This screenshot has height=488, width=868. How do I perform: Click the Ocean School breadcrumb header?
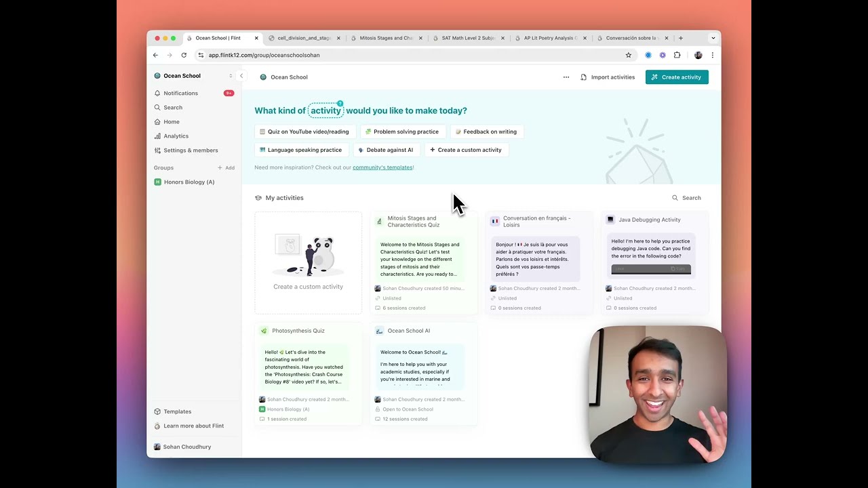284,77
